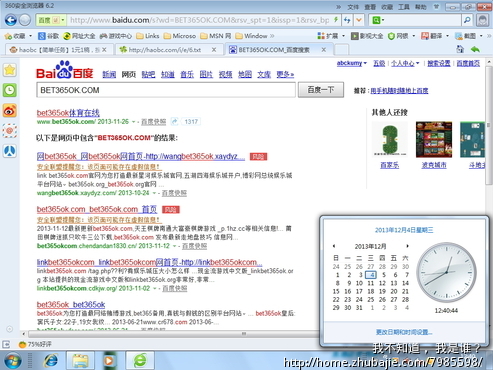The height and width of the screenshot is (370, 493).
Task: Click the 75%好评 status bar entry
Action: coord(35,344)
